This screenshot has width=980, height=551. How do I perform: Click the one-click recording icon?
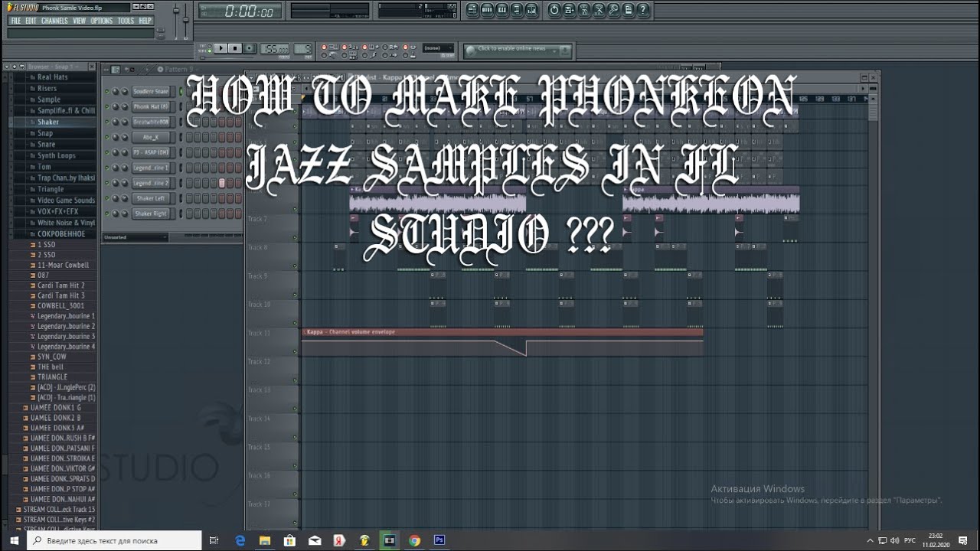tap(614, 10)
